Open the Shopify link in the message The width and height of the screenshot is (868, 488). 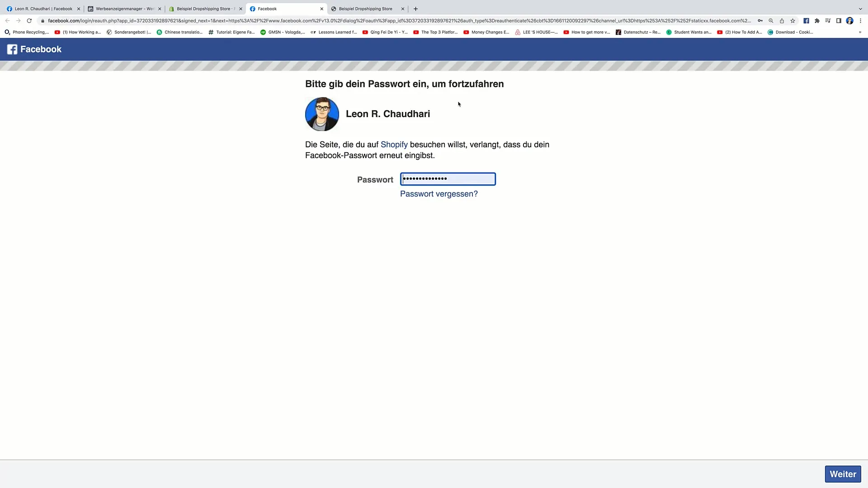pos(394,145)
